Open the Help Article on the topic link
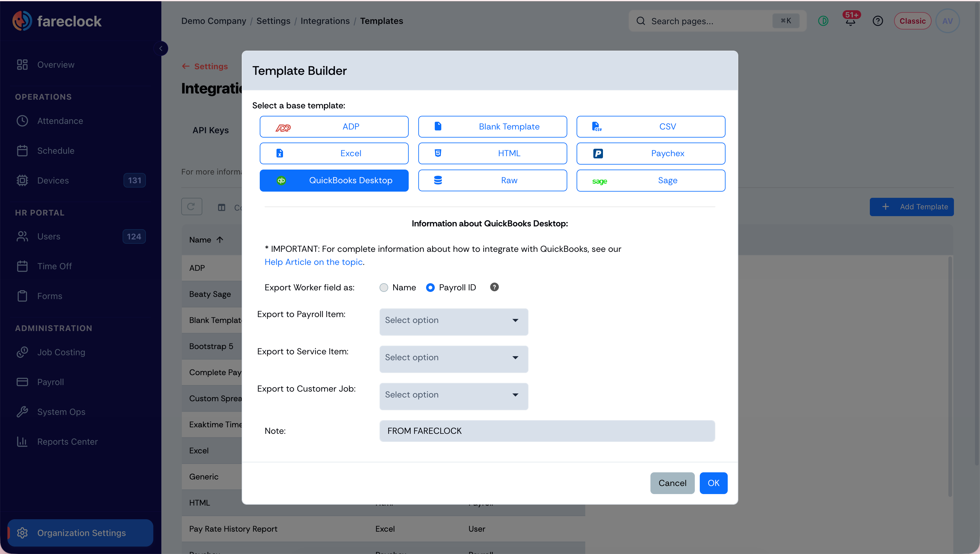The height and width of the screenshot is (554, 980). [x=313, y=262]
